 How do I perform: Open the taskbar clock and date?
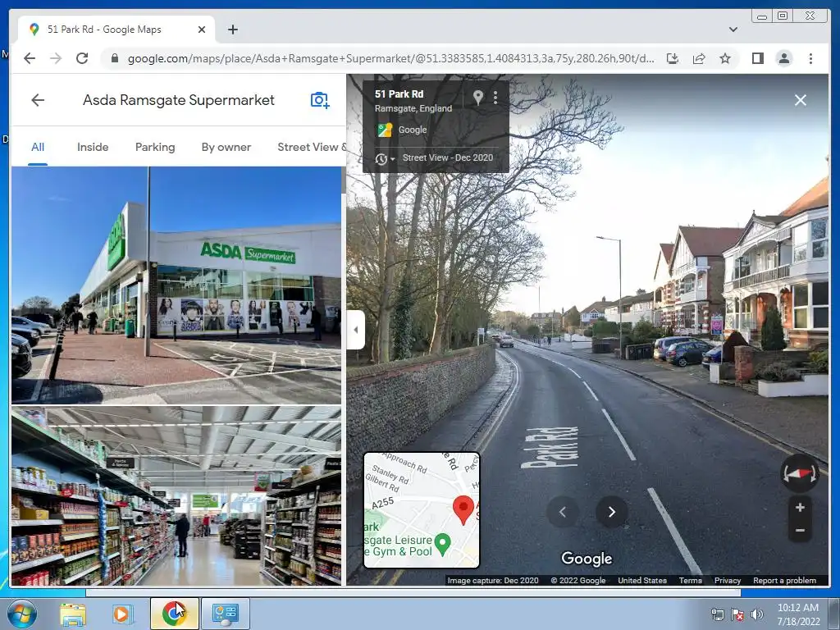(x=798, y=614)
